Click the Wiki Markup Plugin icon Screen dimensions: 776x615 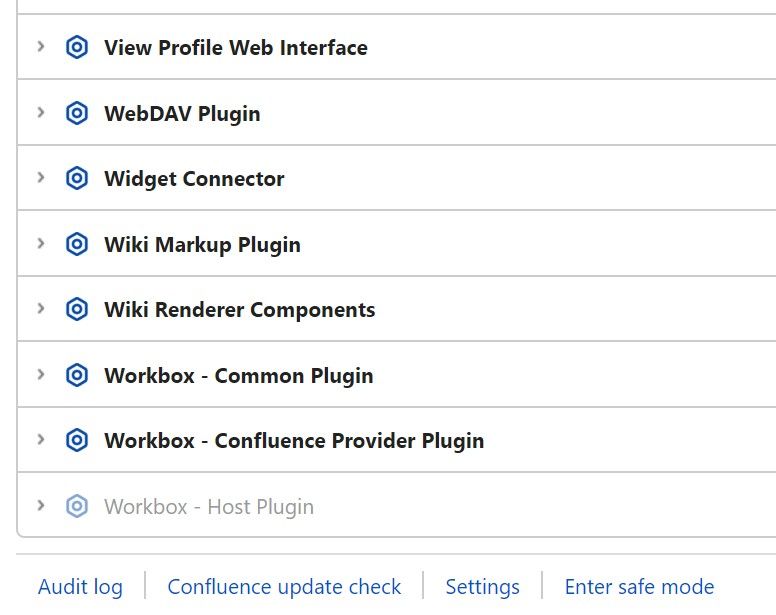coord(77,244)
